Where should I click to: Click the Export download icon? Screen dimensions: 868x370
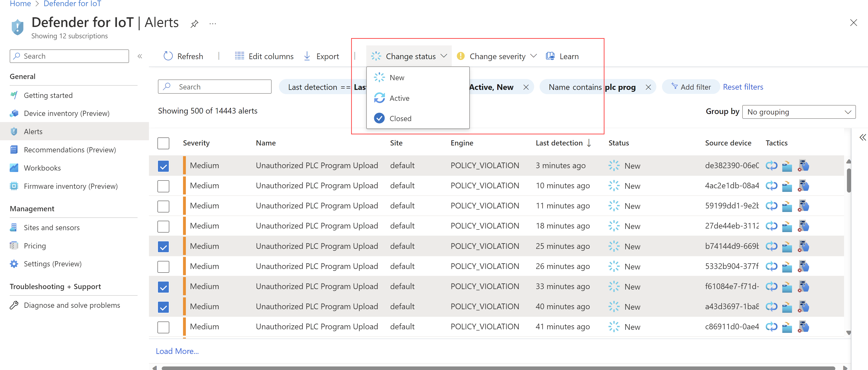[307, 56]
